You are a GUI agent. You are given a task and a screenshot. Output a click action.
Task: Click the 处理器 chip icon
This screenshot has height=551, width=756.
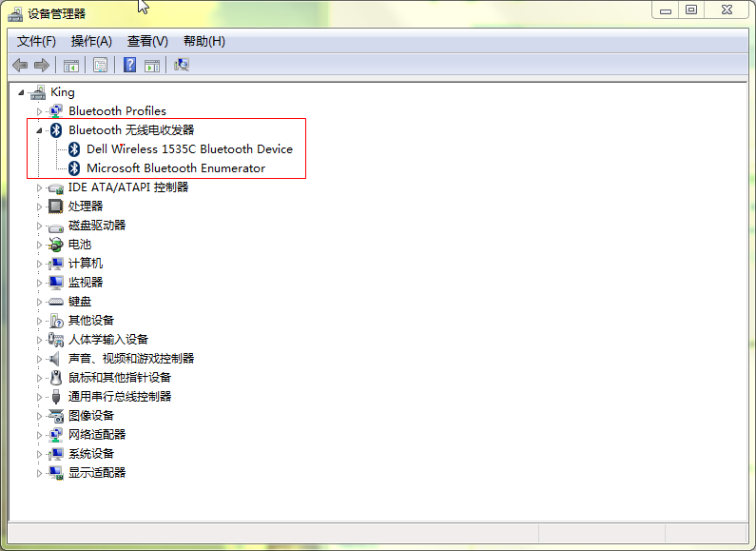pos(55,206)
